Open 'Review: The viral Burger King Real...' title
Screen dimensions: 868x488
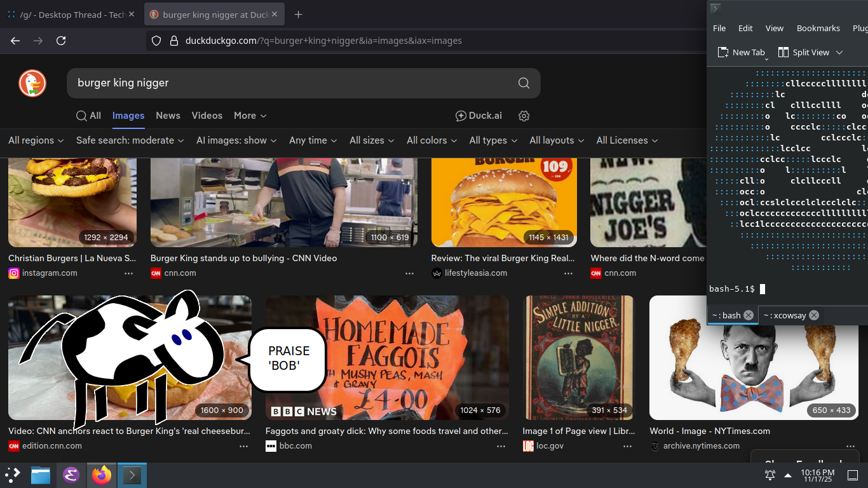503,259
